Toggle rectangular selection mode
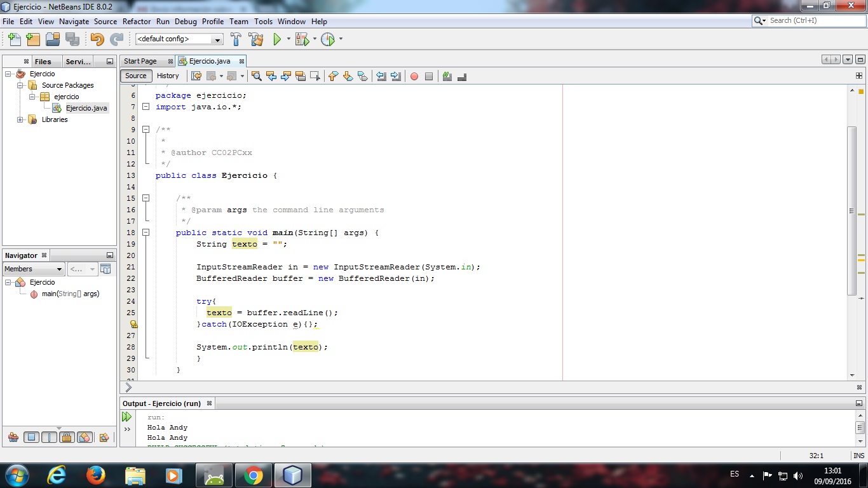Image resolution: width=868 pixels, height=488 pixels. coord(314,76)
